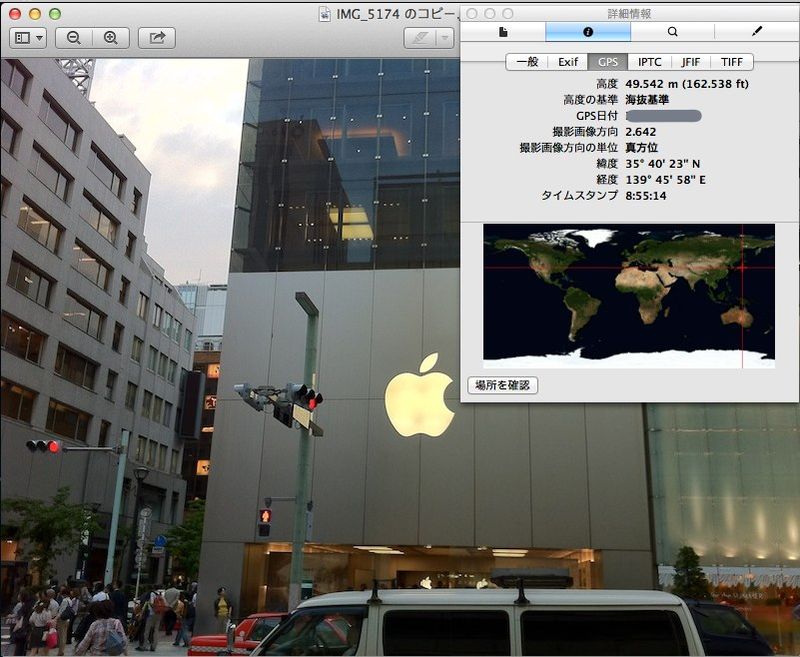Click the world map location preview
The width and height of the screenshot is (800, 657).
[629, 296]
